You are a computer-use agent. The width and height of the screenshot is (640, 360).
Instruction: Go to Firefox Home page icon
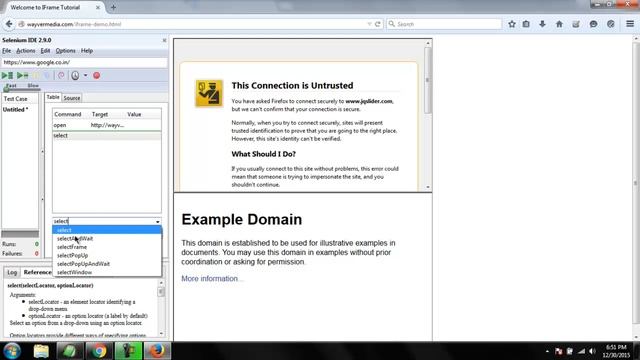click(x=559, y=24)
